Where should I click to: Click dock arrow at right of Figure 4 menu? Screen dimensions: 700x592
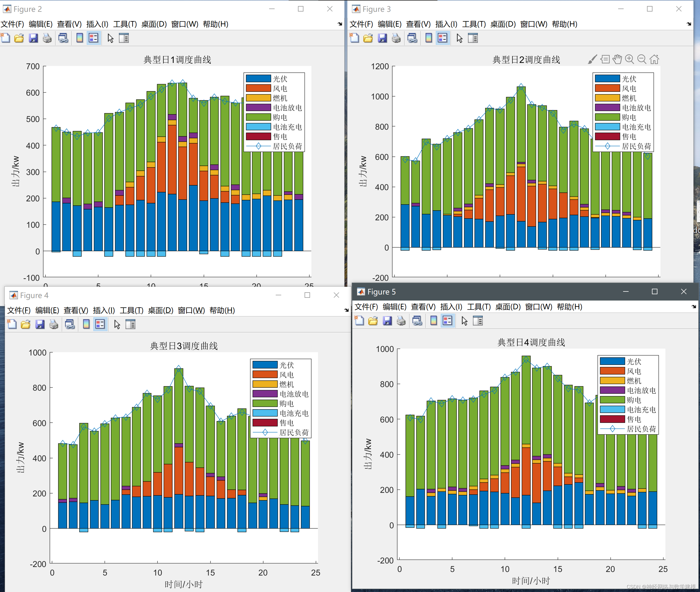tap(346, 310)
